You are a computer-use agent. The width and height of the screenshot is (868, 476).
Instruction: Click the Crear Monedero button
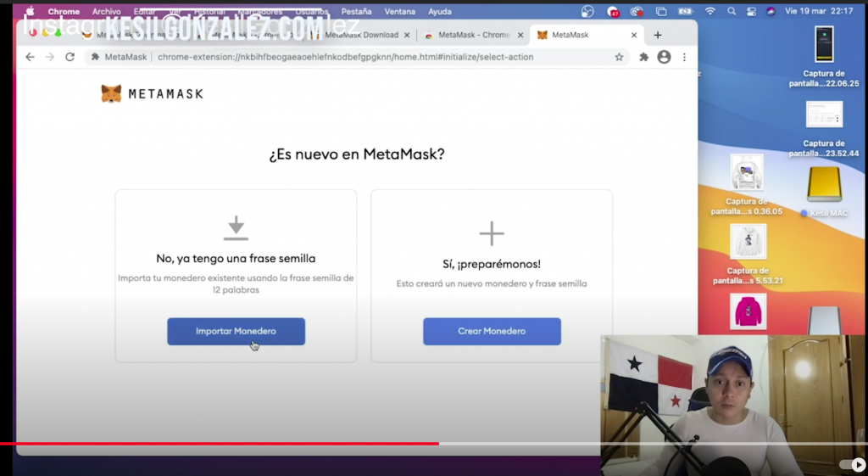(492, 331)
